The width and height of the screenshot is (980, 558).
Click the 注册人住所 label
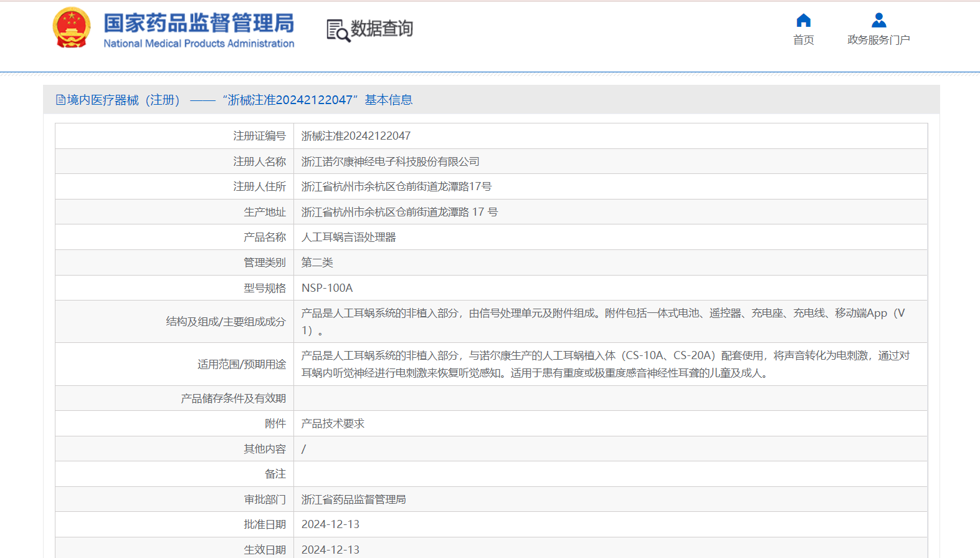point(259,186)
